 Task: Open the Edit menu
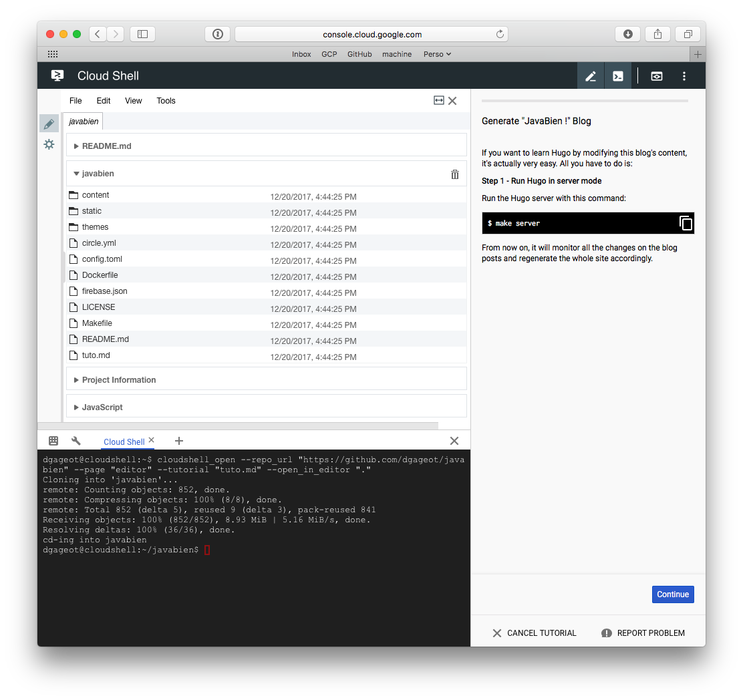pos(104,100)
